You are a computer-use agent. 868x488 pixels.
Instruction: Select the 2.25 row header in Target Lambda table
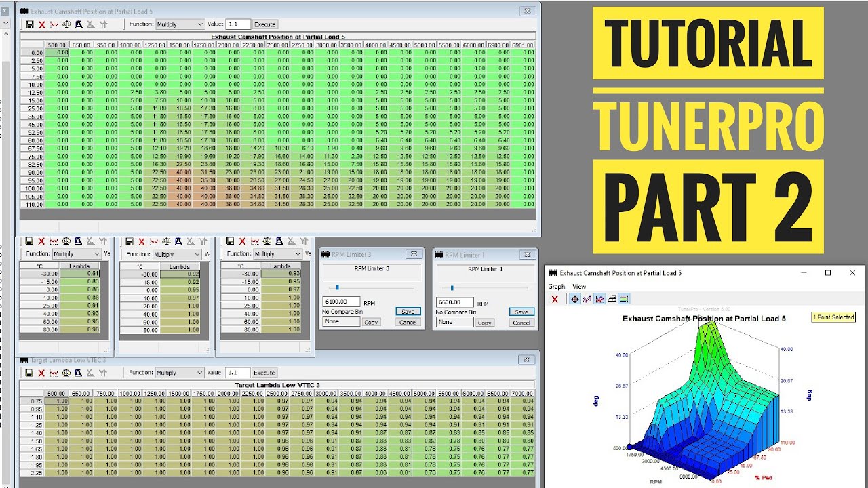click(33, 473)
